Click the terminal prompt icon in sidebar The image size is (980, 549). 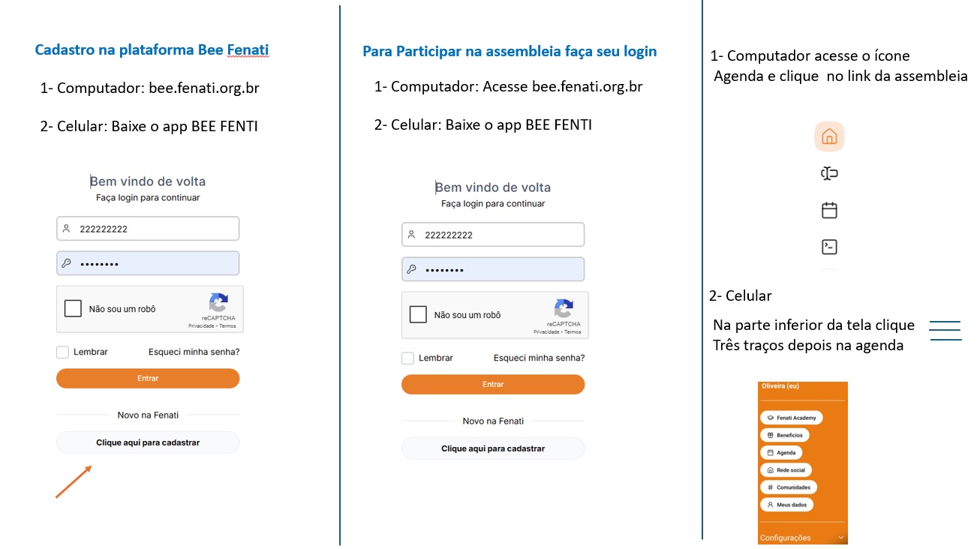click(829, 246)
